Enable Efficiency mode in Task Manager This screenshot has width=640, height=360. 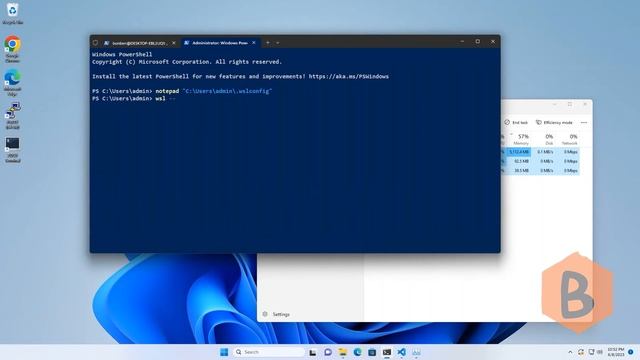point(554,122)
